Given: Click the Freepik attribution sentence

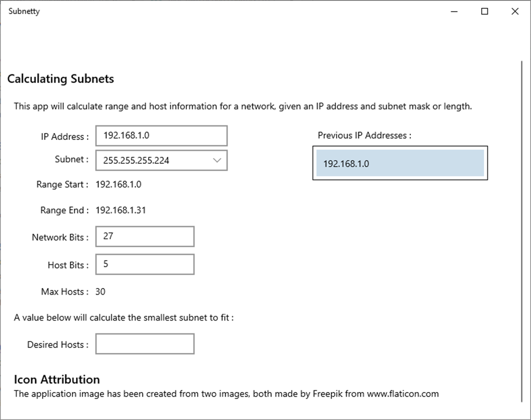Looking at the screenshot, I should click(226, 394).
